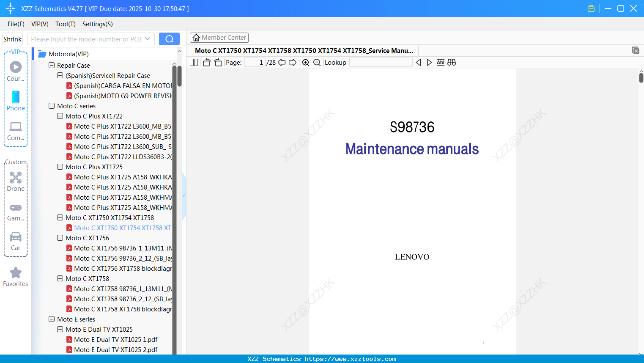The image size is (644, 363).
Task: Rotate the PDF page clockwise
Action: 218,62
